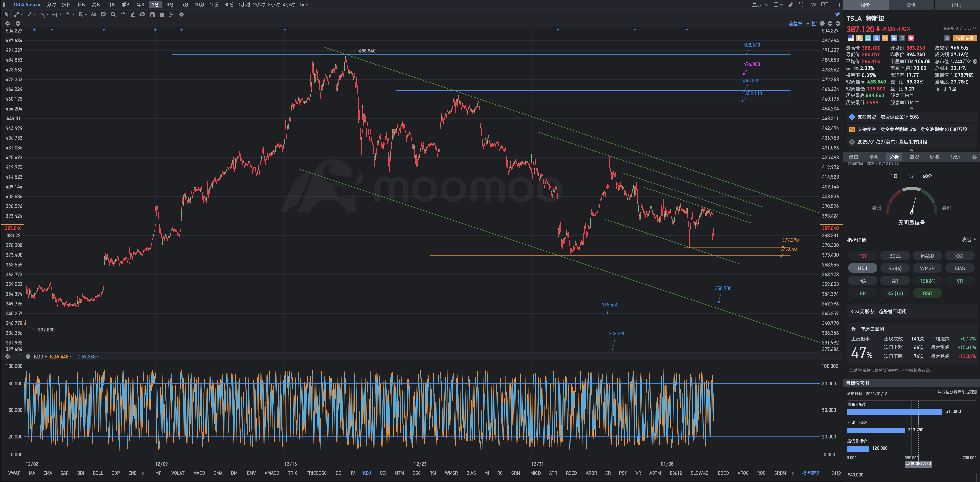The width and height of the screenshot is (980, 482).
Task: Click the paintbrush theme icon
Action: pyautogui.click(x=791, y=4)
